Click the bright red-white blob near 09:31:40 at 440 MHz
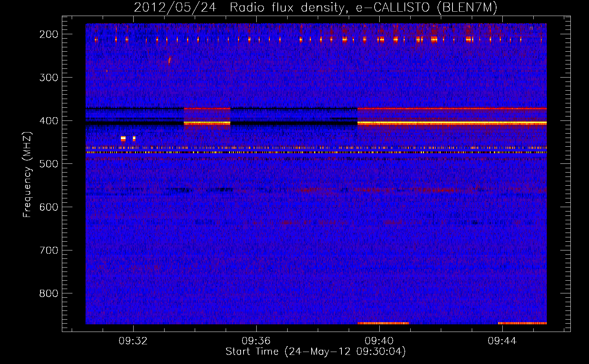The width and height of the screenshot is (589, 364). tap(123, 139)
